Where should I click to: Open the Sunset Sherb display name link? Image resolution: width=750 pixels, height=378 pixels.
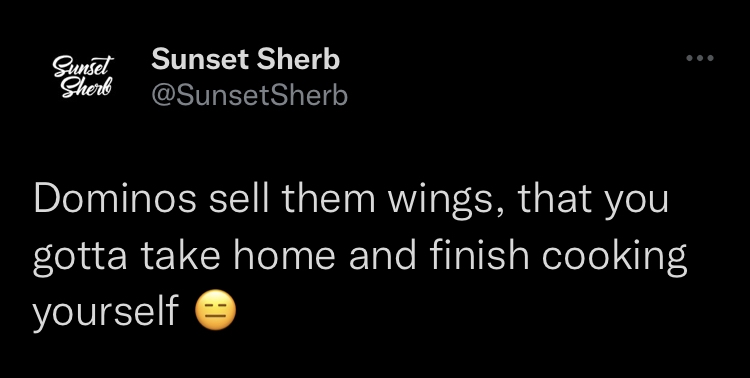tap(245, 60)
